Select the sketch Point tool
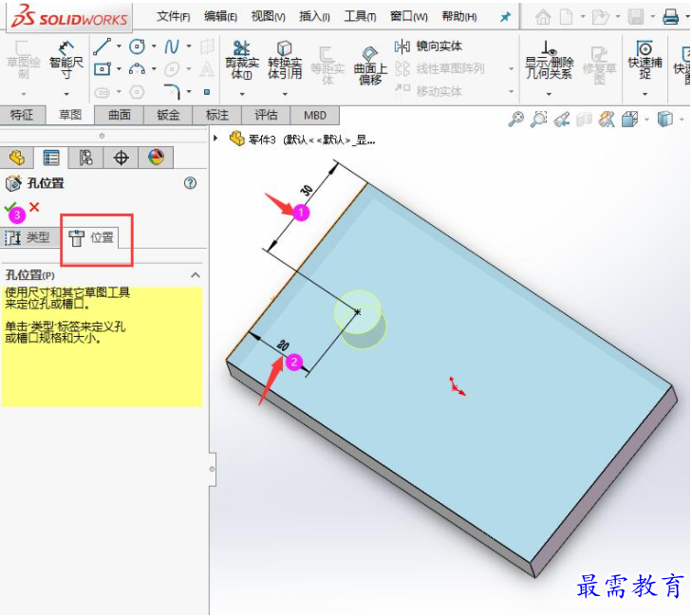This screenshot has height=616, width=692. coord(207,92)
